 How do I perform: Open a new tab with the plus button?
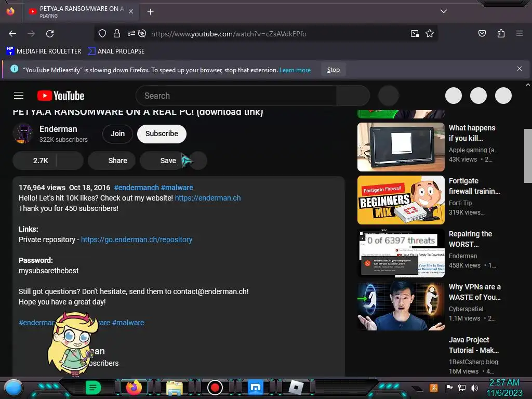[150, 12]
